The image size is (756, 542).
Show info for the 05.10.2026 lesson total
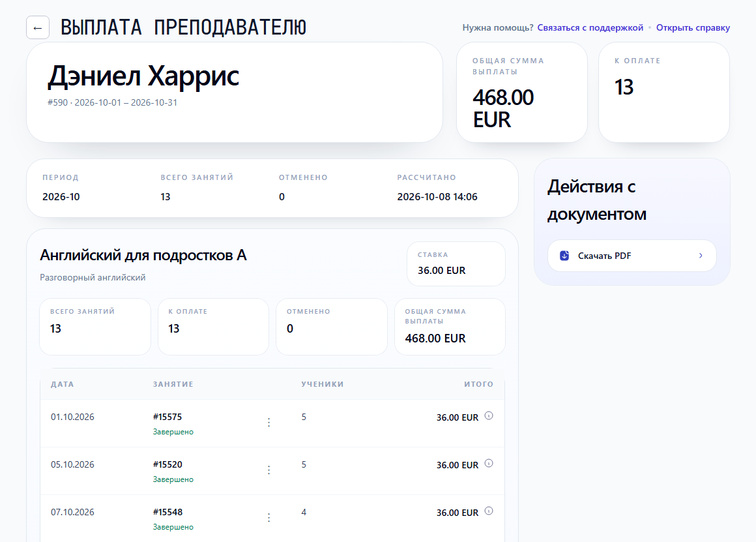coord(488,463)
